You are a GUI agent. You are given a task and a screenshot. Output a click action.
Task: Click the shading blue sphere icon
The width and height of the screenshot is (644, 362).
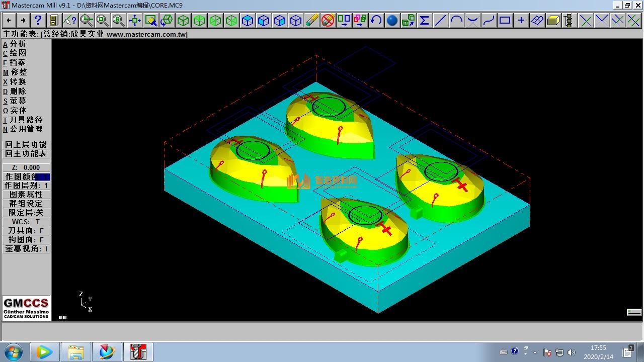pyautogui.click(x=392, y=21)
